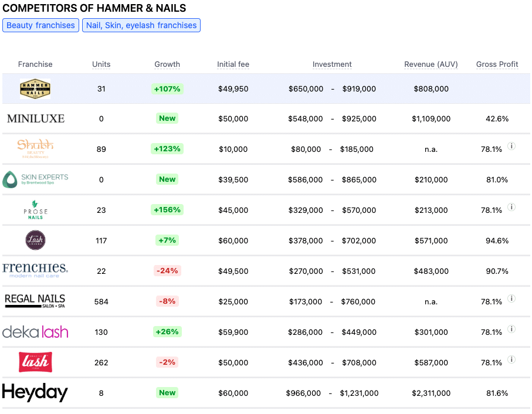Open the Skin Experts franchise logo
Image resolution: width=532 pixels, height=414 pixels.
[35, 179]
